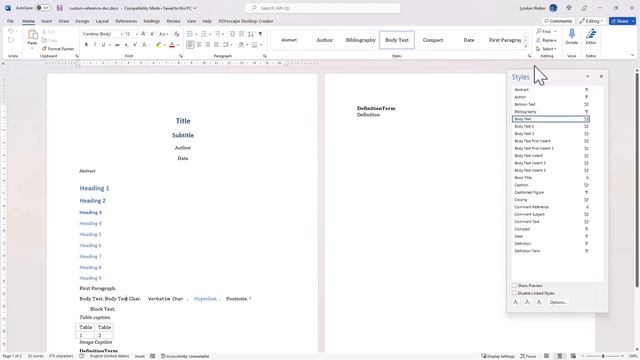Enable Show Preview checkbox

coord(514,285)
